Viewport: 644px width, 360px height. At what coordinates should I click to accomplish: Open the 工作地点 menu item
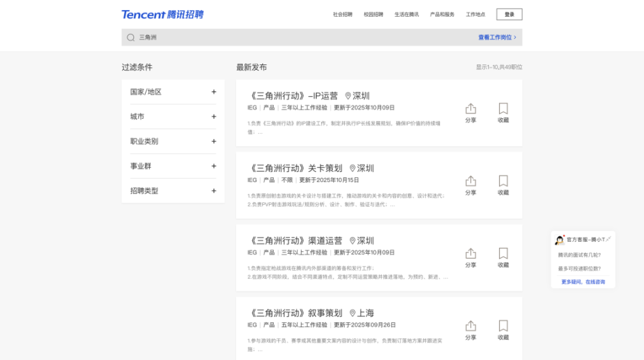476,14
